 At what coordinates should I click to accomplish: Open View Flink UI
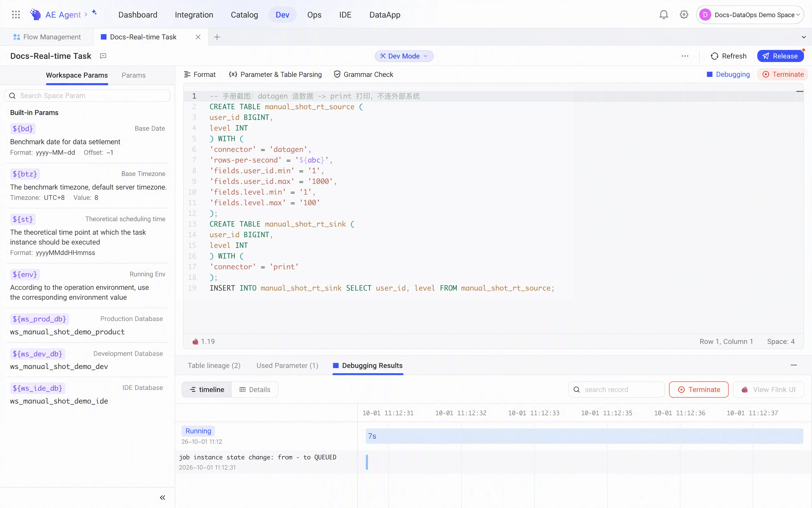point(768,389)
